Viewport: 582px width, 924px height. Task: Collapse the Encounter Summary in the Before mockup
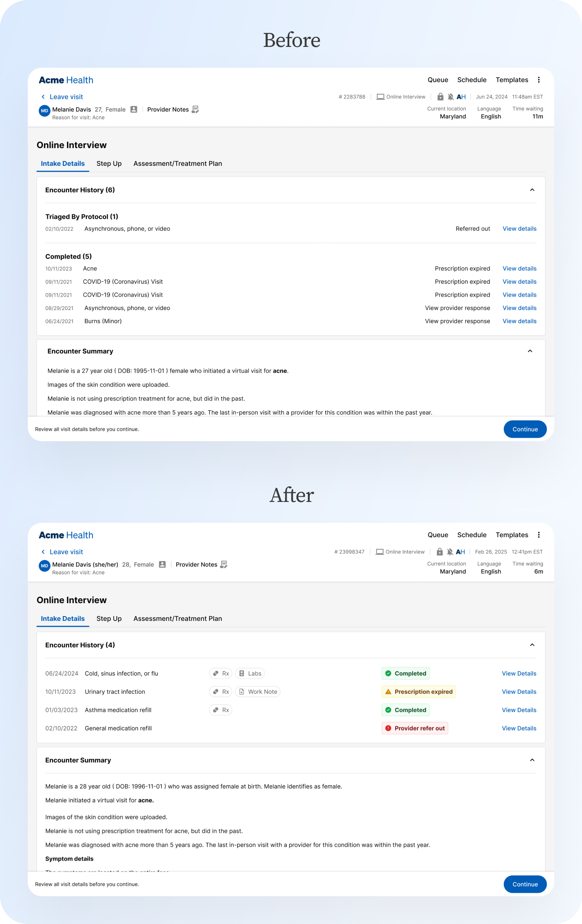(530, 351)
